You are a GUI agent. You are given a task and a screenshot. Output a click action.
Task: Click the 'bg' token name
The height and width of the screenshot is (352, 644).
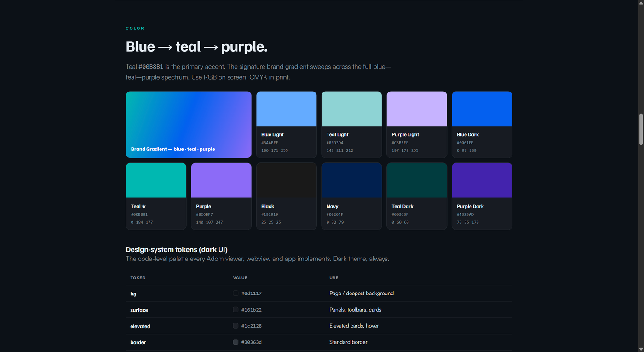(133, 294)
